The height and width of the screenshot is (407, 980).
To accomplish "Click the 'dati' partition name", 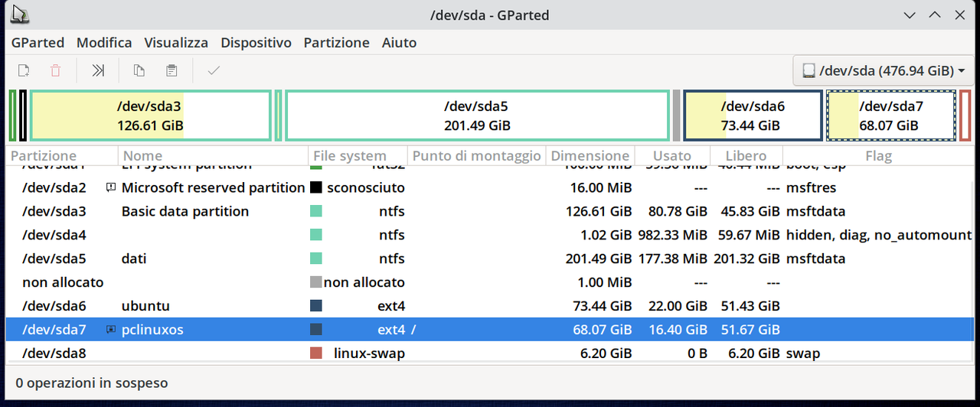I will (134, 259).
